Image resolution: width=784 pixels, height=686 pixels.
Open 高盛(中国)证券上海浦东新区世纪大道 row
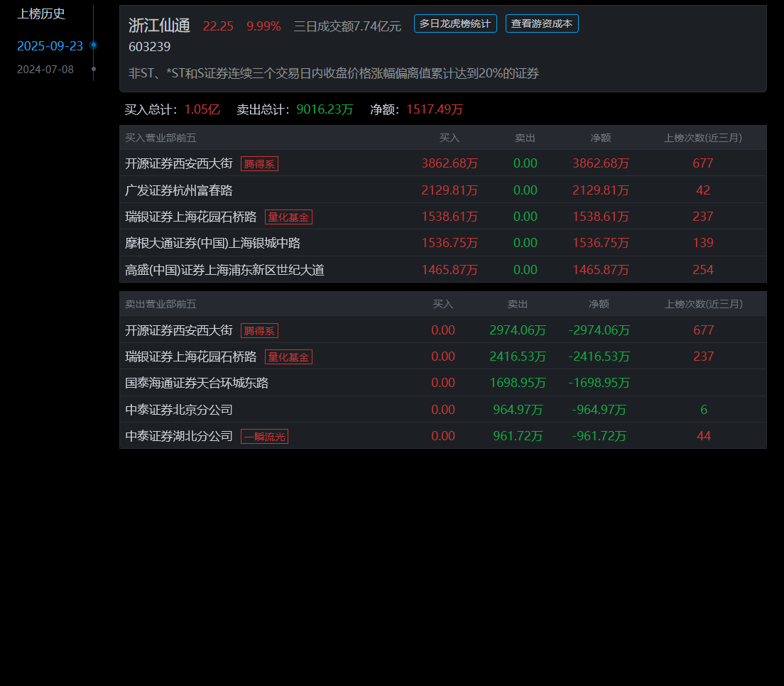pos(442,270)
